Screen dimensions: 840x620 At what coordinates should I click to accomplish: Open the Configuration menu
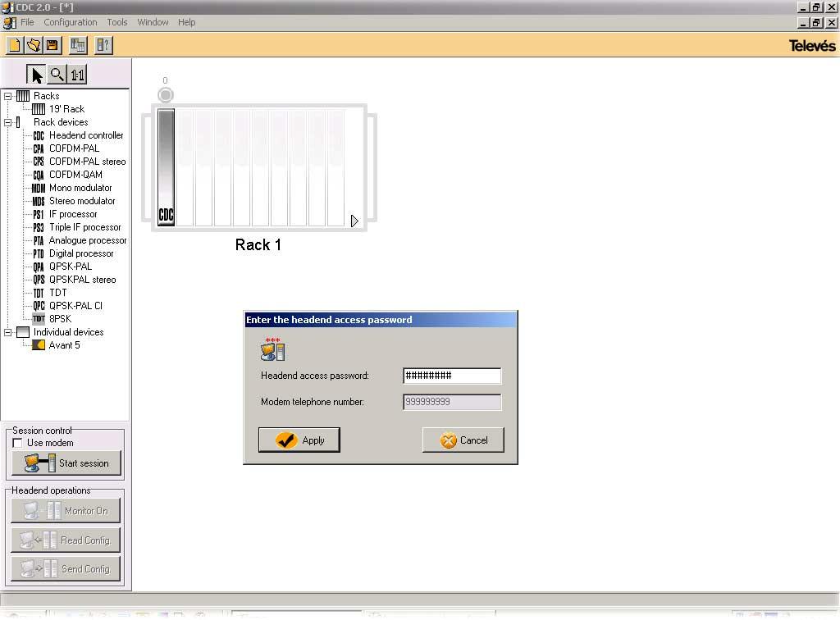(71, 22)
